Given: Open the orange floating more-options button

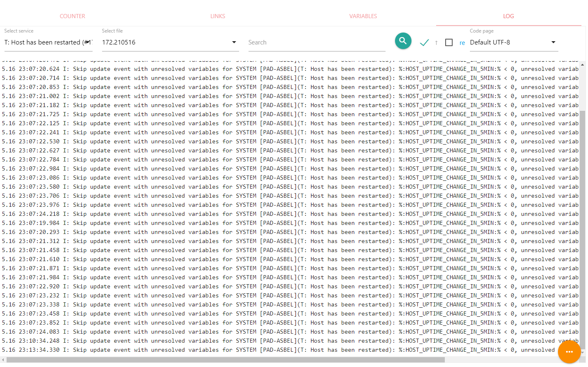Looking at the screenshot, I should 569,351.
